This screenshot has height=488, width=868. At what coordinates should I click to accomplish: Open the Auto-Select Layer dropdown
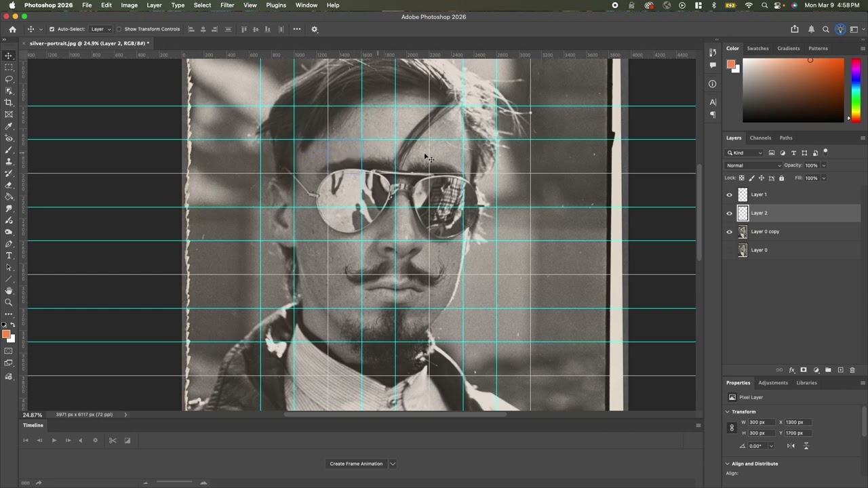pos(101,29)
